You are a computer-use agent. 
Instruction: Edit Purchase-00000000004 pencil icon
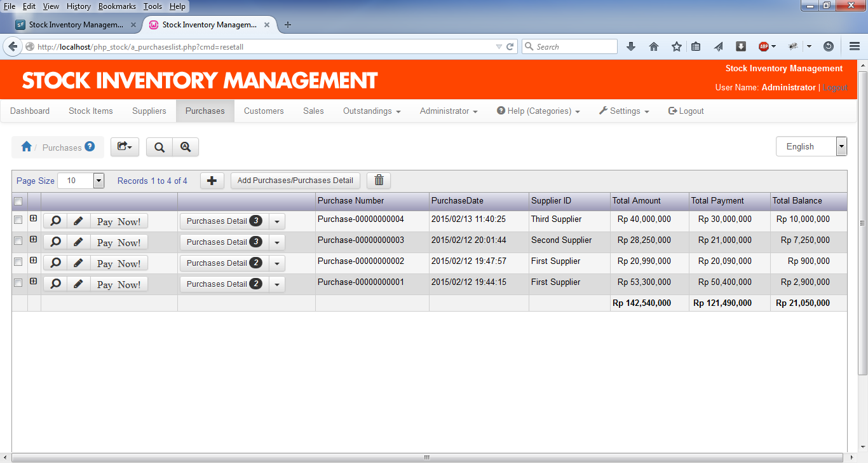(x=78, y=221)
